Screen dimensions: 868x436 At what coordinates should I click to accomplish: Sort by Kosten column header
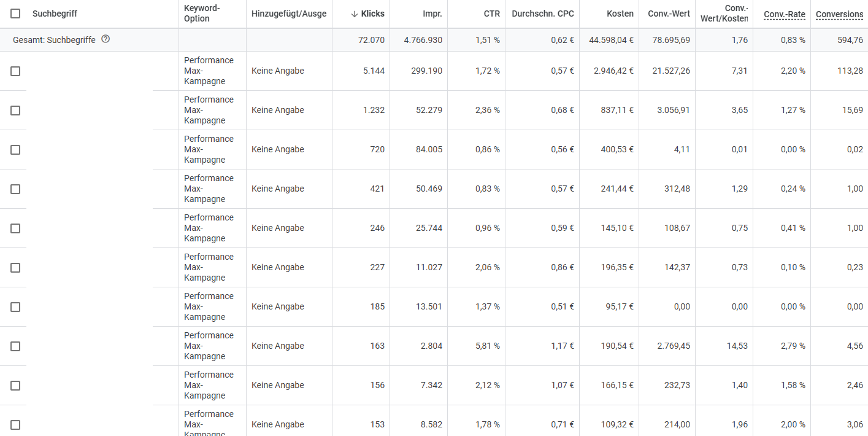click(620, 14)
